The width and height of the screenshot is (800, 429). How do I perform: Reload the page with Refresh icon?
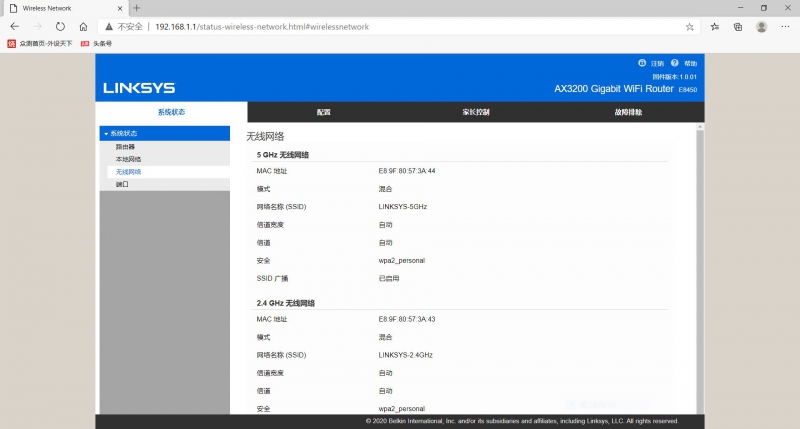[x=60, y=27]
